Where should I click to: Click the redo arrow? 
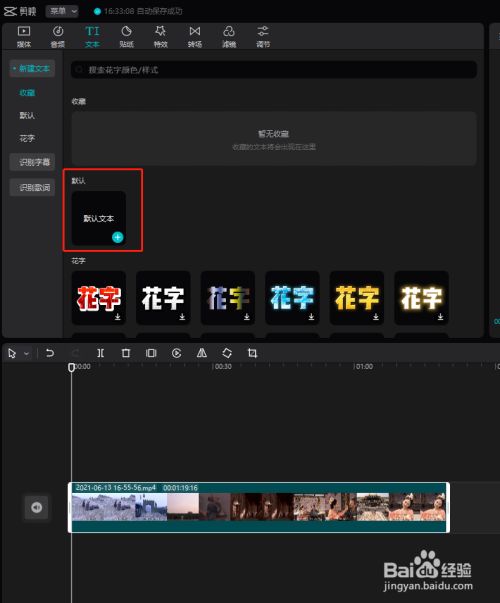pyautogui.click(x=75, y=353)
